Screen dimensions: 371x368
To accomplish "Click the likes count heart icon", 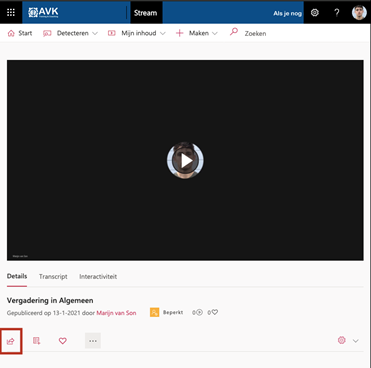I will (x=215, y=312).
